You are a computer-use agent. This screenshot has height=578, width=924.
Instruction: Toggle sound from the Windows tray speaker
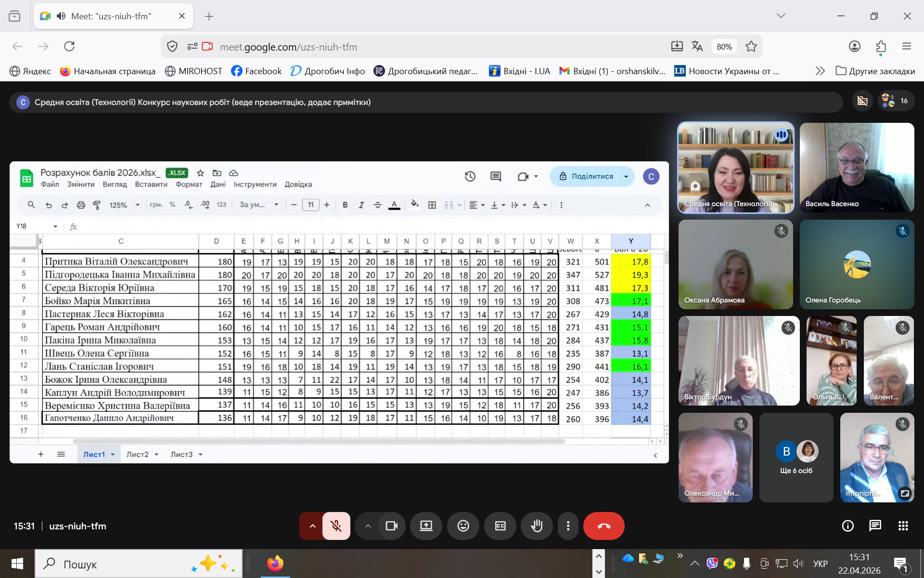click(x=798, y=564)
